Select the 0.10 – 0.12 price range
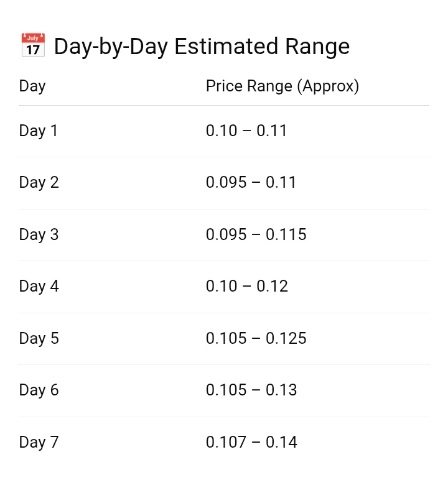448x480 pixels. (247, 286)
